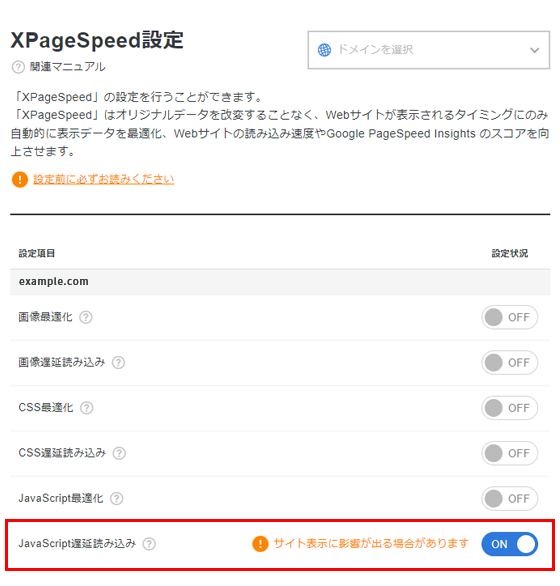The width and height of the screenshot is (560, 586).
Task: Open the ドメインを選択 domain dropdown
Action: pos(428,50)
